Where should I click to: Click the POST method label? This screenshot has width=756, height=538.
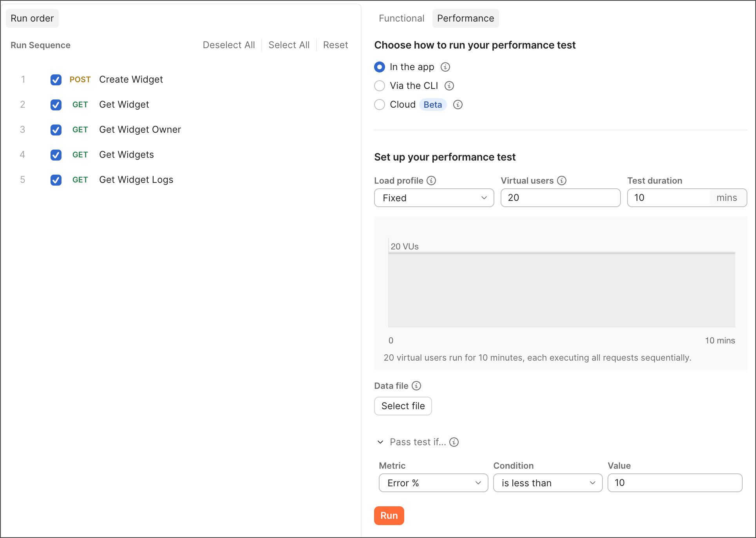pyautogui.click(x=80, y=79)
